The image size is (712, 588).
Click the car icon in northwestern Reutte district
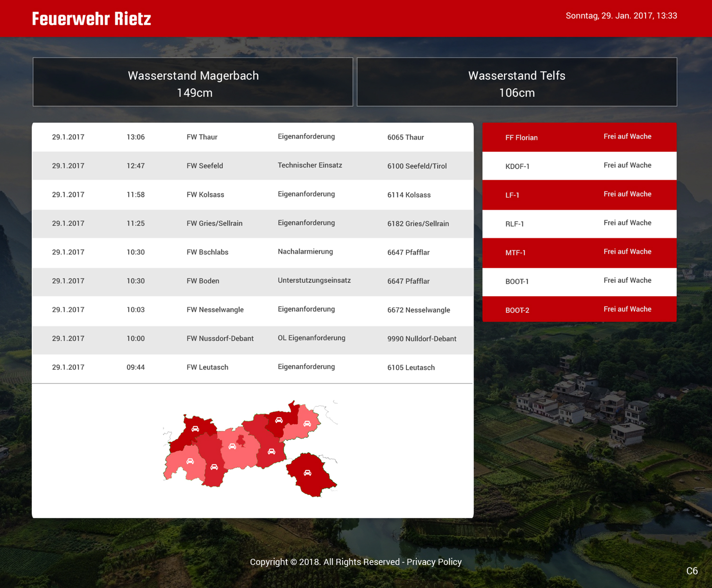tap(195, 429)
